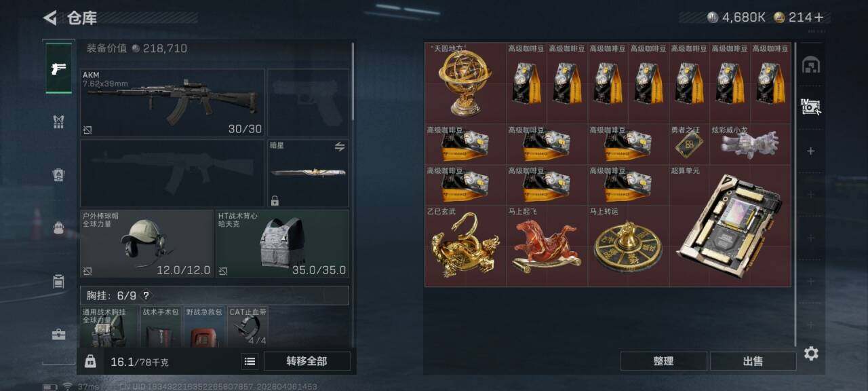Click the lock icon on the 暗星 knife slot
The width and height of the screenshot is (868, 391).
coord(275,200)
